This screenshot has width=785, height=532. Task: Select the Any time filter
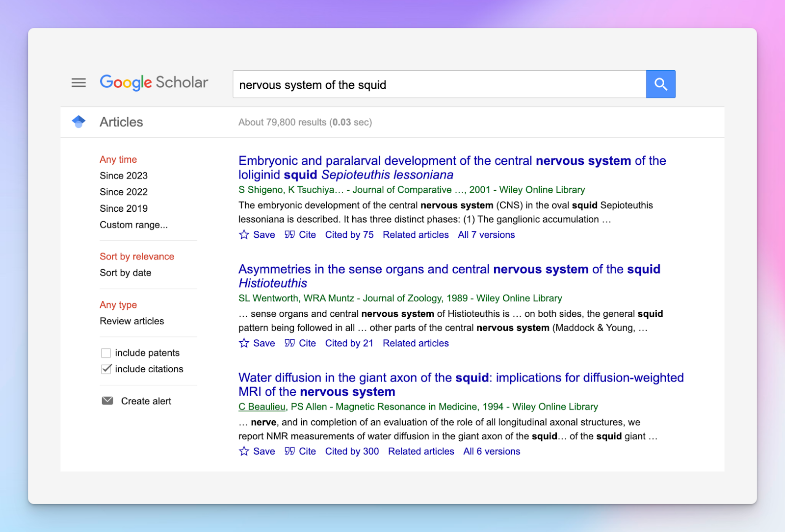(x=118, y=159)
